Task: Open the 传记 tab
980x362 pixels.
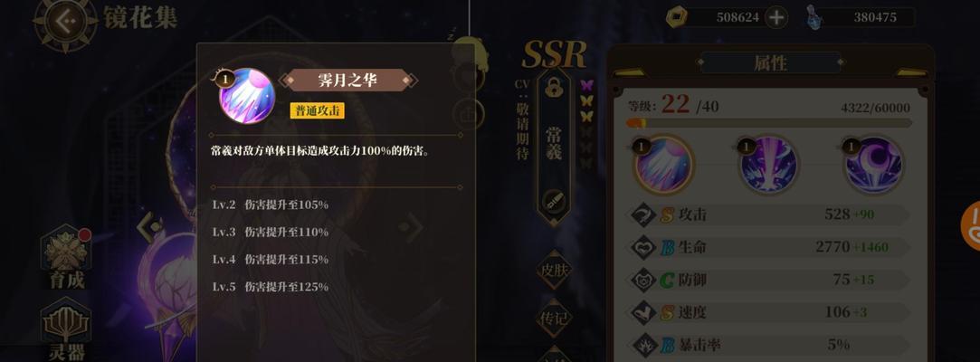Action: (555, 319)
